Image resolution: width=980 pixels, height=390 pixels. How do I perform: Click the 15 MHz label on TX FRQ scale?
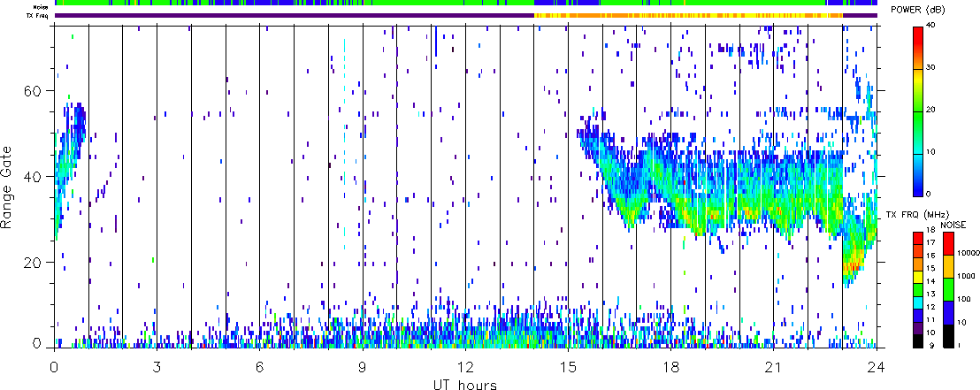click(x=931, y=268)
